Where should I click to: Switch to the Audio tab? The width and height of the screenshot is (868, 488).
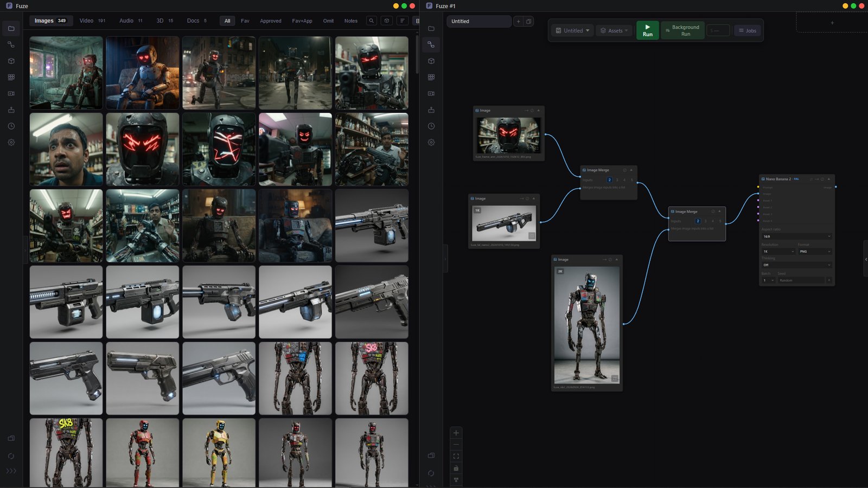tap(131, 21)
